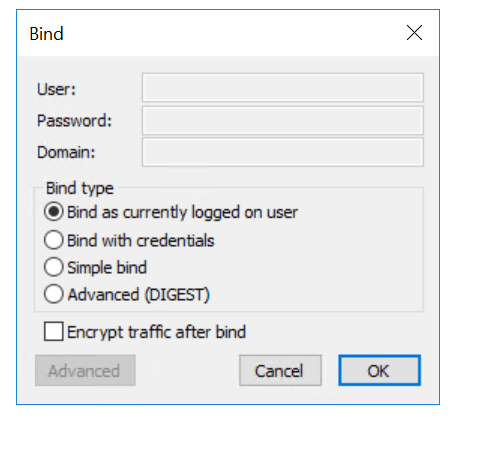
Task: Click into the Domain text field
Action: [283, 152]
